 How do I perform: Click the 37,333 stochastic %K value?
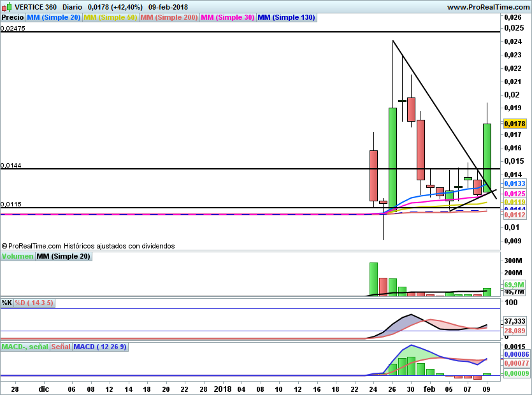[514, 321]
